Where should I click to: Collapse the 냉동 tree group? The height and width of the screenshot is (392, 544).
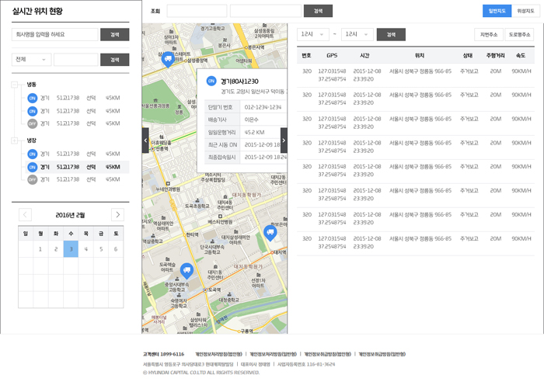pos(15,84)
